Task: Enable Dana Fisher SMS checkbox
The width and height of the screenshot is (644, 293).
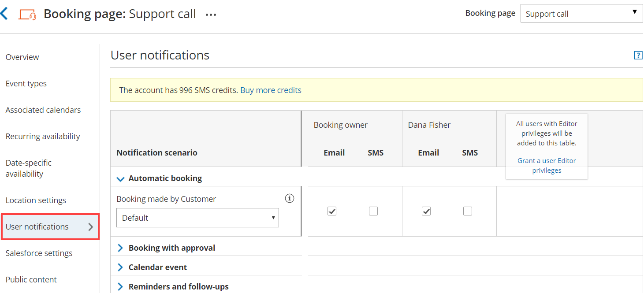Action: (x=468, y=211)
